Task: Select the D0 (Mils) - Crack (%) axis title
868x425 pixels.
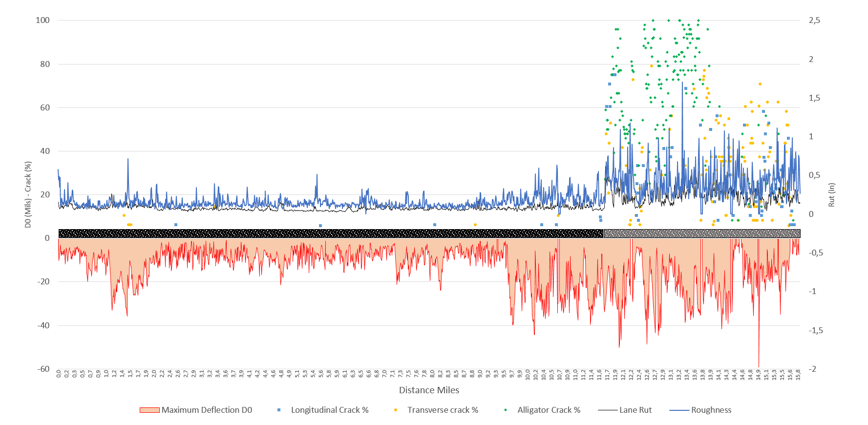Action: [x=28, y=194]
